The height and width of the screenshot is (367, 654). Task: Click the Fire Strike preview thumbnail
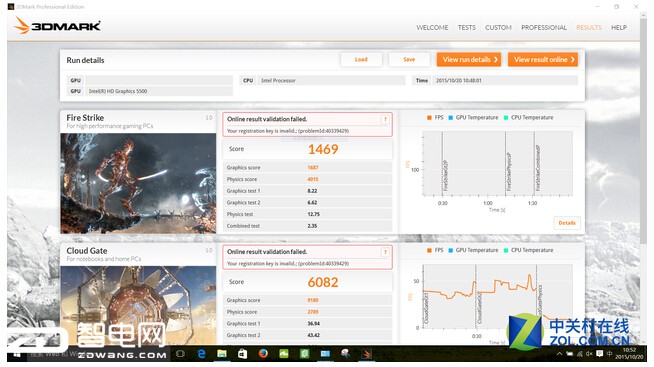coord(138,183)
